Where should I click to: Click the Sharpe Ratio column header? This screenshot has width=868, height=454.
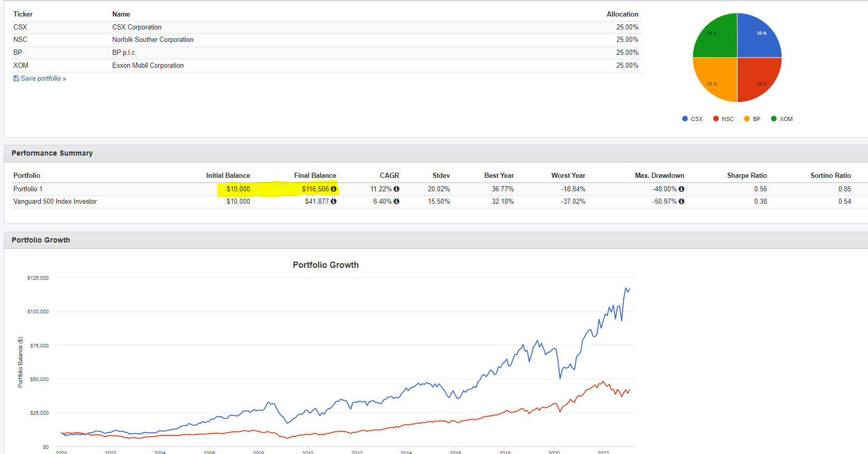coord(746,176)
